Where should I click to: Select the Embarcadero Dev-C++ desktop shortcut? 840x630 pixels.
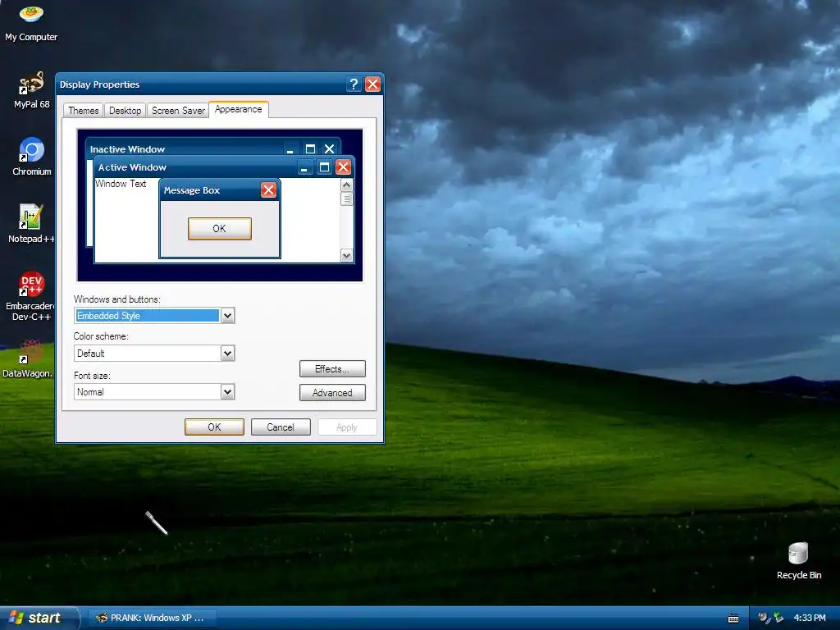[x=31, y=296]
